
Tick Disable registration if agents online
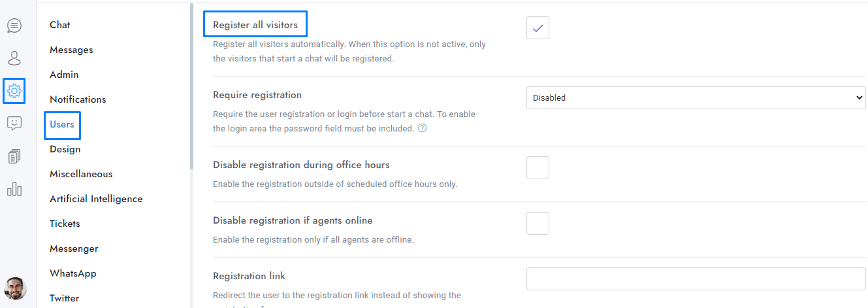[538, 224]
